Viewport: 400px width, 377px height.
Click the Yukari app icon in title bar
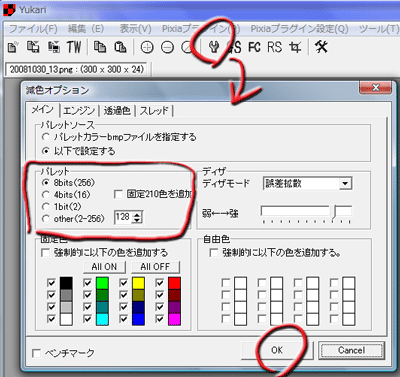[9, 10]
